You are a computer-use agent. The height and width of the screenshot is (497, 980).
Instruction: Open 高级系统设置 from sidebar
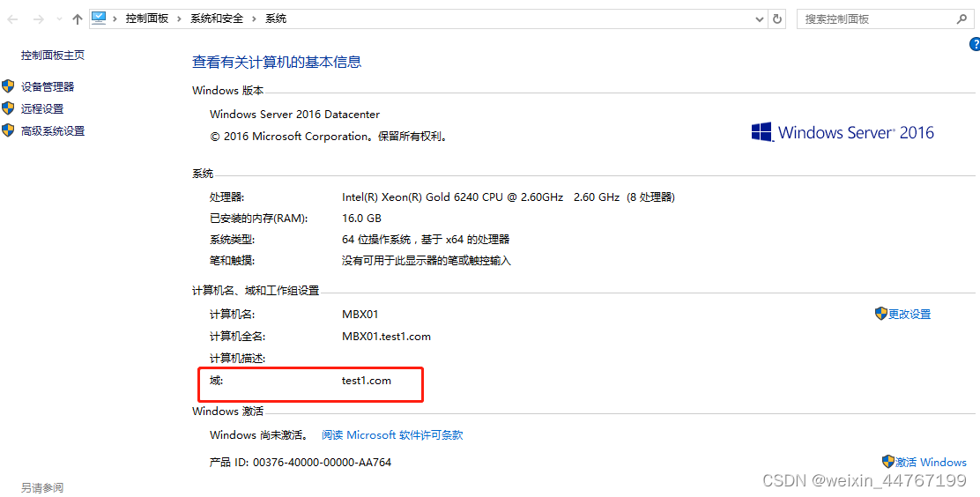pyautogui.click(x=53, y=131)
